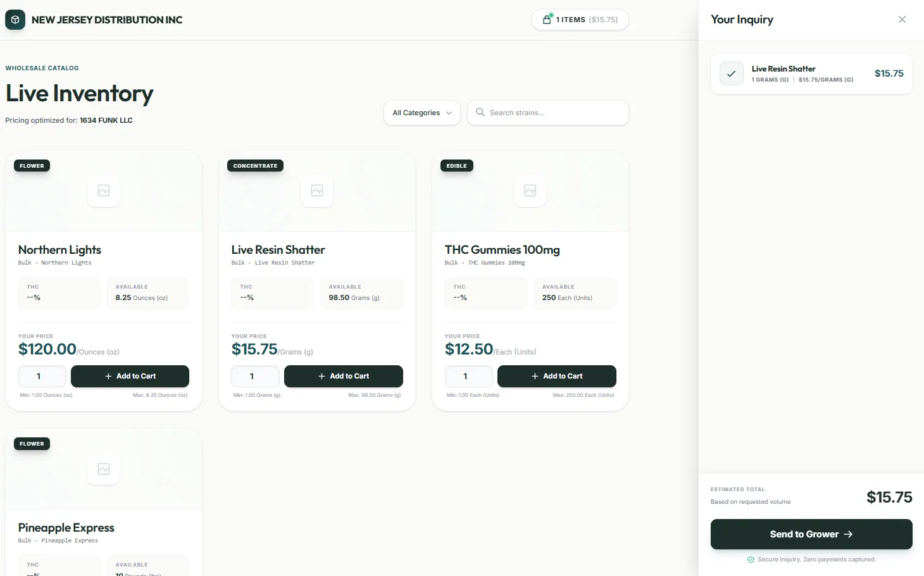Viewport: 924px width, 576px height.
Task: Open the cart bag icon in header
Action: (547, 20)
